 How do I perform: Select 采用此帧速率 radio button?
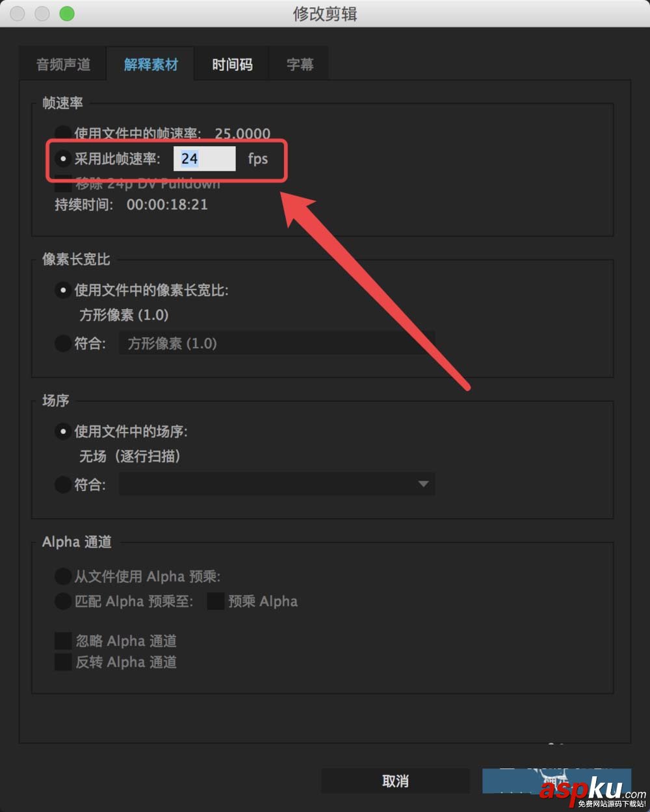(63, 159)
